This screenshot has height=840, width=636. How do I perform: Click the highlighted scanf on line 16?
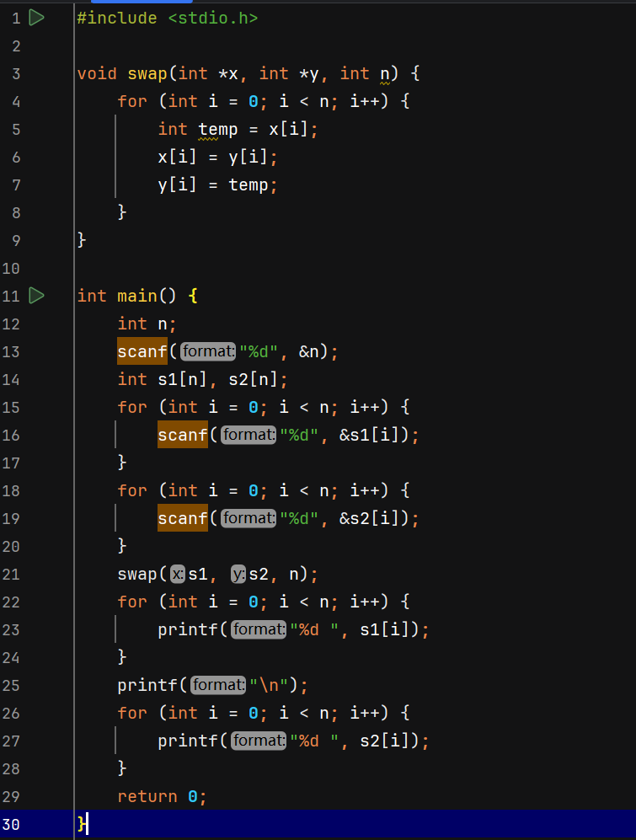pyautogui.click(x=183, y=435)
